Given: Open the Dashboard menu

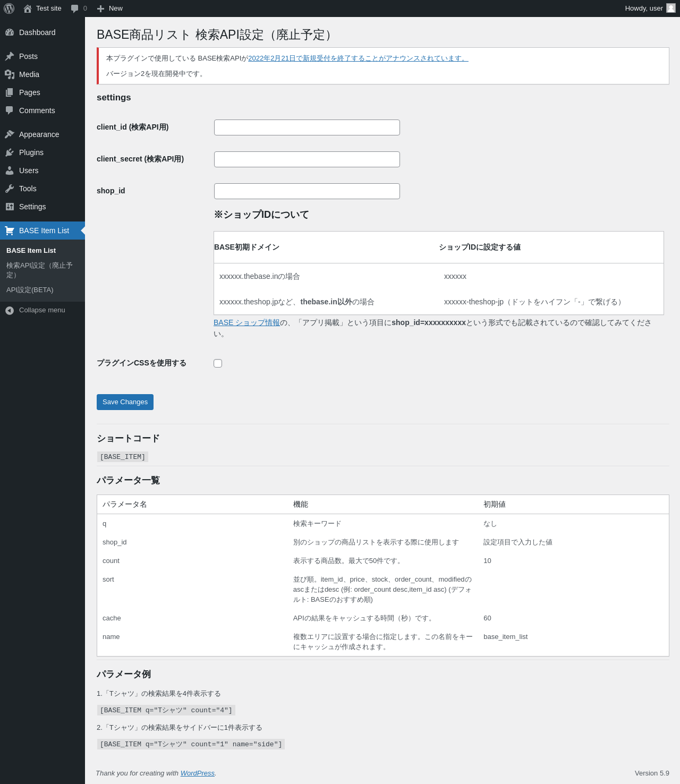Looking at the screenshot, I should [42, 32].
